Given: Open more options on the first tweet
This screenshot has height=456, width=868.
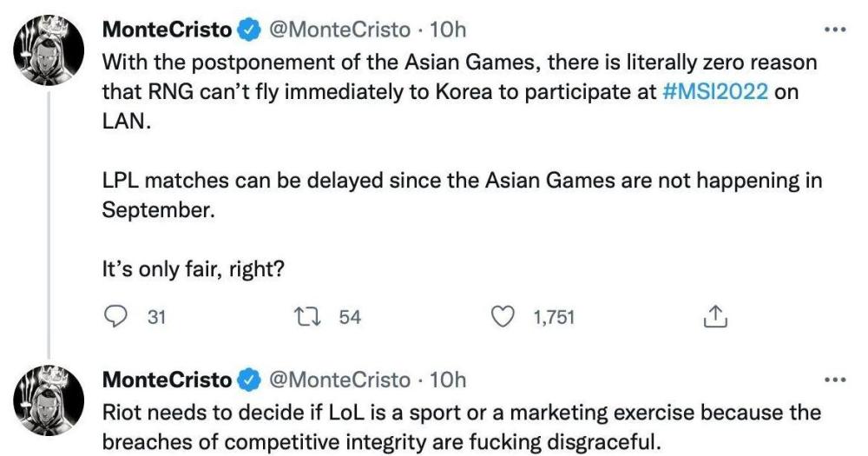Looking at the screenshot, I should [x=833, y=29].
